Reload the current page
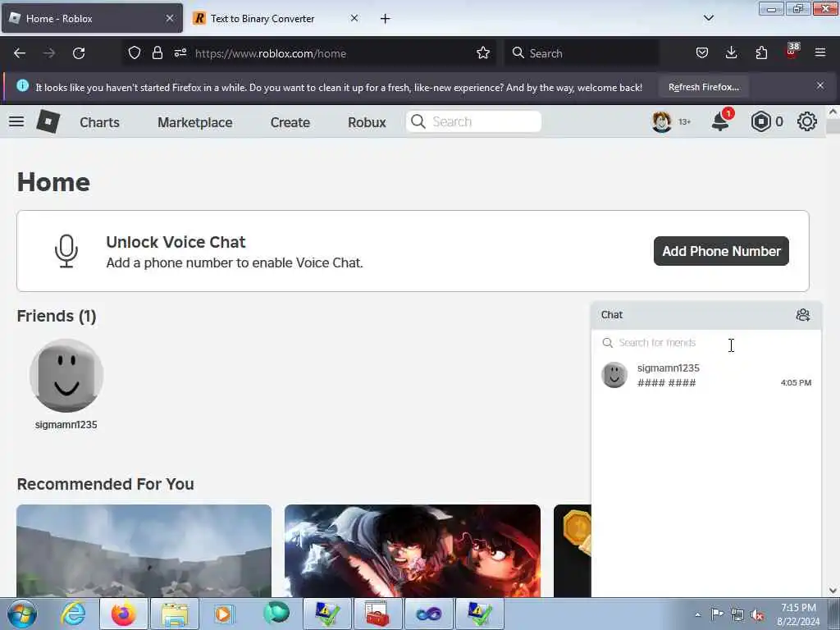 tap(79, 53)
